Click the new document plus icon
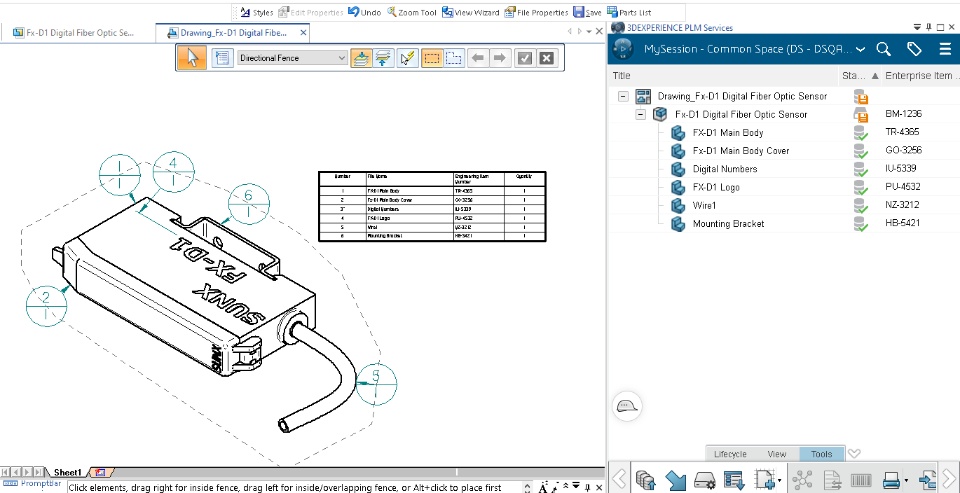The image size is (960, 493). click(x=765, y=479)
